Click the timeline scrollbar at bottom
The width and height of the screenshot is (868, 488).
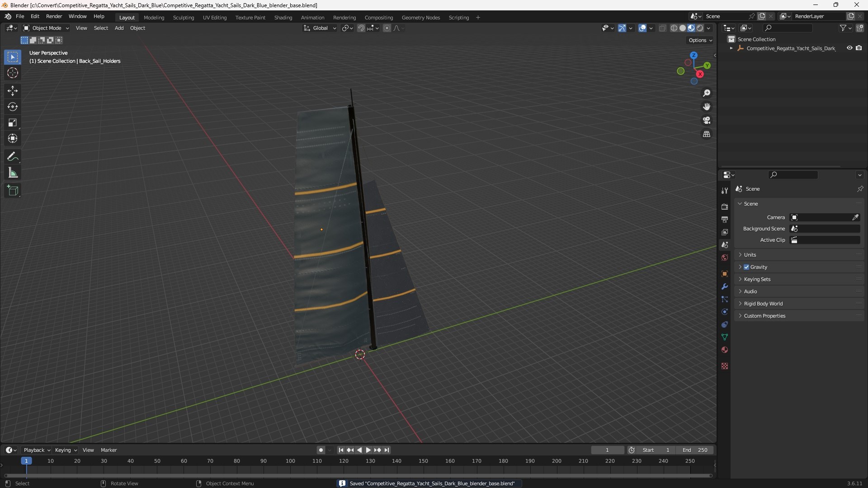coord(357,475)
